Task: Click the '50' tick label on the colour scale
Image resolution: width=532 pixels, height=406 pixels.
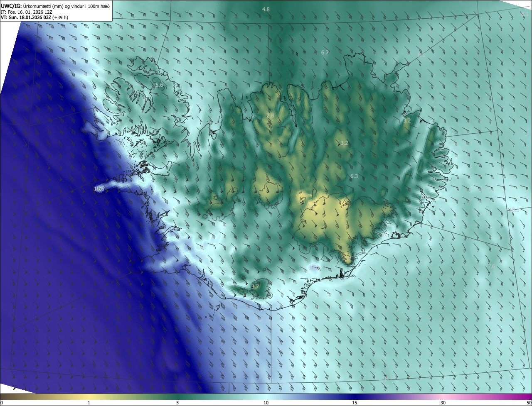Action: click(529, 403)
